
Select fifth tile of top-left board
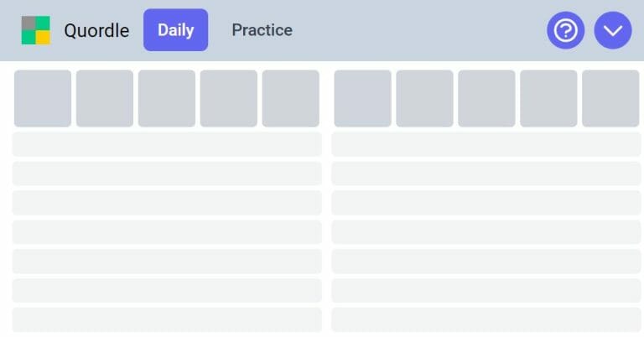(291, 99)
